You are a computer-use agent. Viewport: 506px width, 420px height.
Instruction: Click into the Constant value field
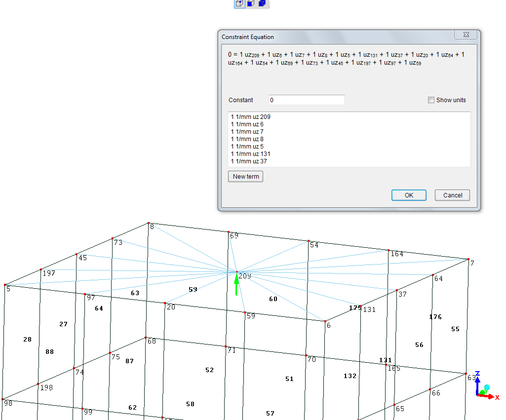point(307,100)
